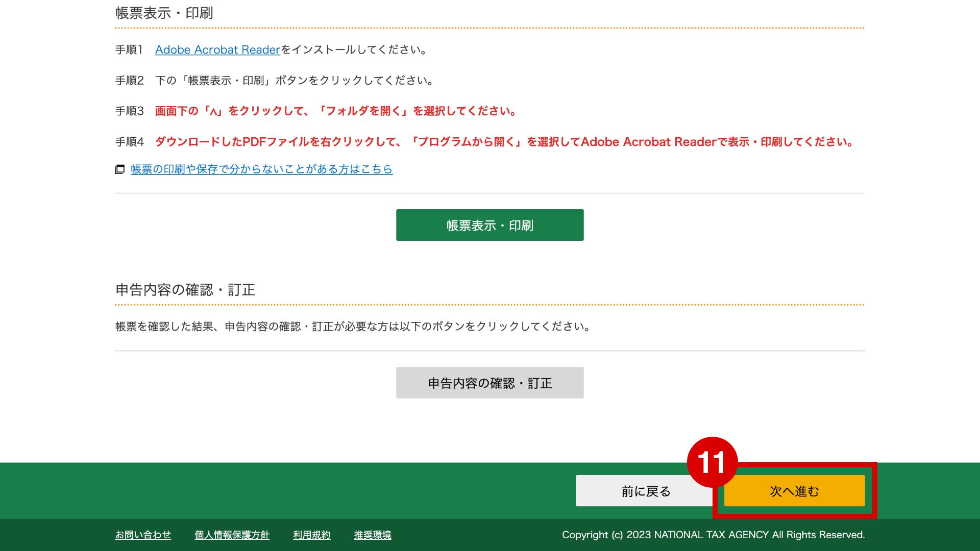The image size is (980, 551).
Task: Open the お問い合わせ footer link
Action: pos(143,535)
